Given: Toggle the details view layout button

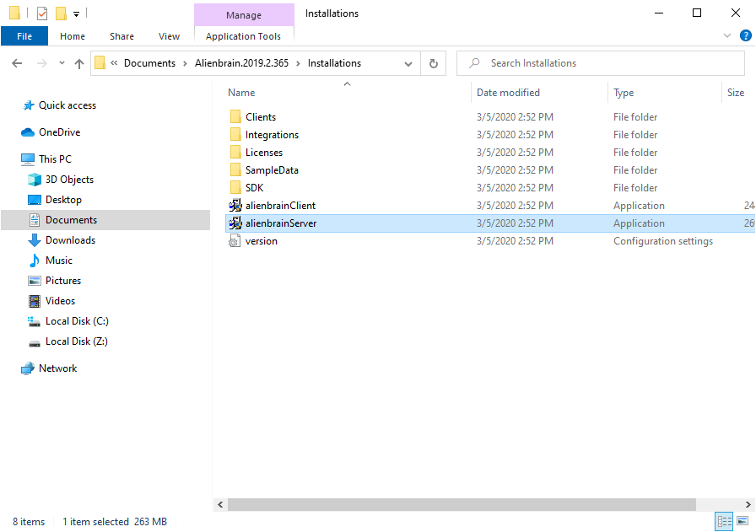Looking at the screenshot, I should pyautogui.click(x=724, y=521).
